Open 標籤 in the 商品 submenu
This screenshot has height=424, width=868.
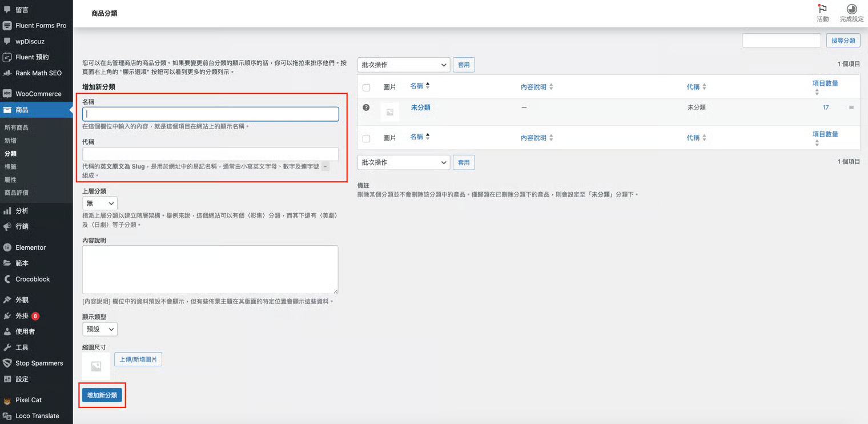[10, 167]
